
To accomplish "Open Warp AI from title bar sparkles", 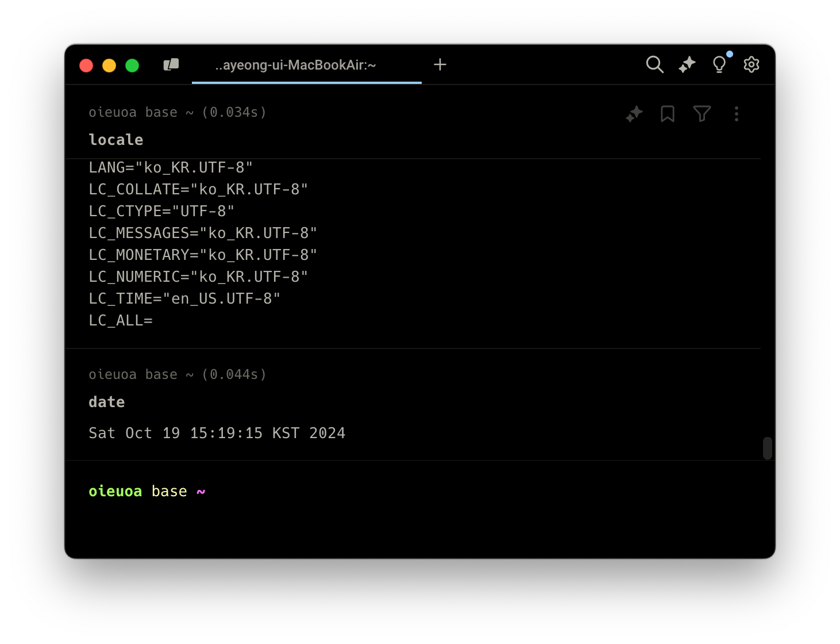I will [x=687, y=64].
